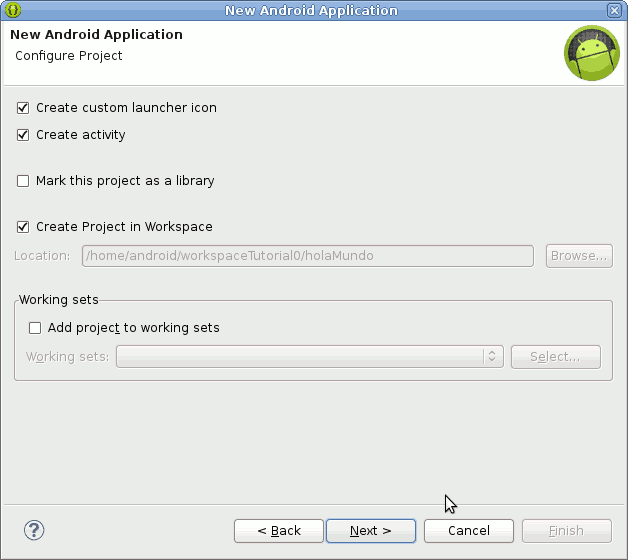
Task: Cancel the project wizard
Action: [x=469, y=531]
